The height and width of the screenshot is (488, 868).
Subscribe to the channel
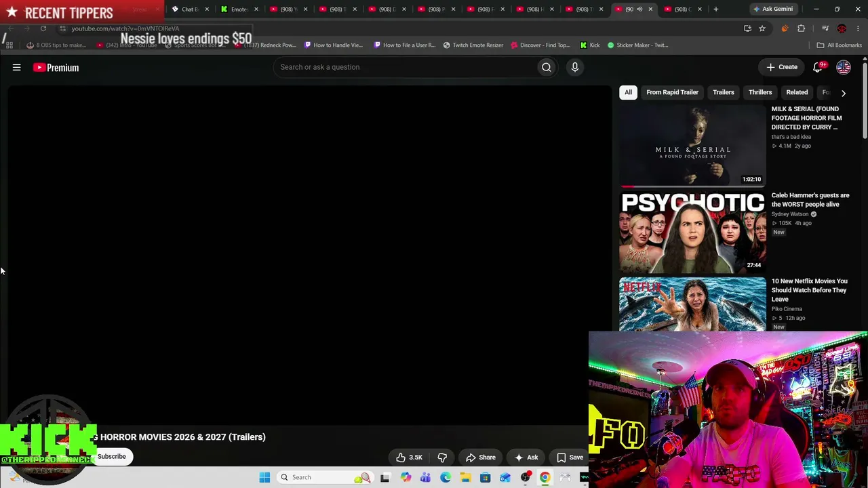[x=111, y=457]
